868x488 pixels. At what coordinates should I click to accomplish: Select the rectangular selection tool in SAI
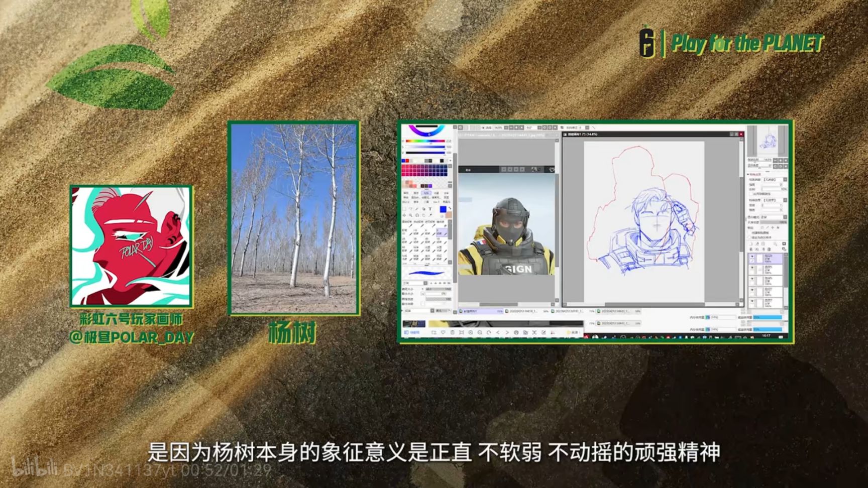click(x=404, y=209)
